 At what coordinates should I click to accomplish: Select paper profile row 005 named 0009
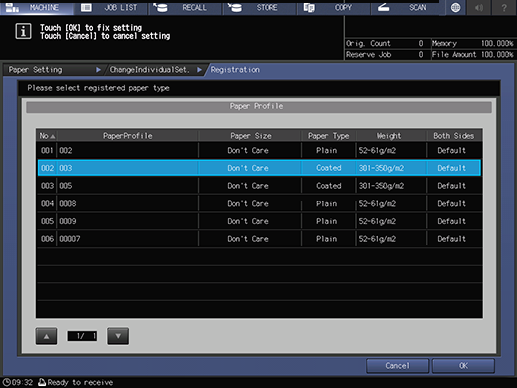pos(259,221)
